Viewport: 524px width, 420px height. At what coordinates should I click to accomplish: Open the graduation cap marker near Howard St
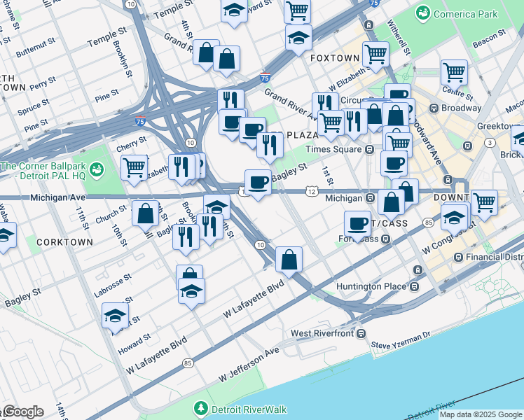point(115,317)
